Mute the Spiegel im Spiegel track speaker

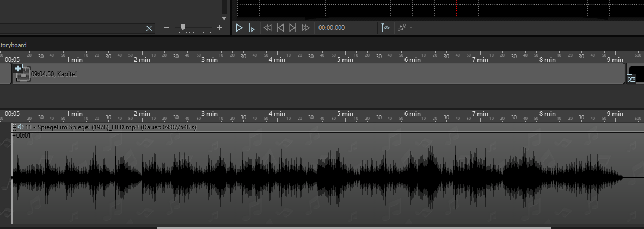(x=20, y=127)
